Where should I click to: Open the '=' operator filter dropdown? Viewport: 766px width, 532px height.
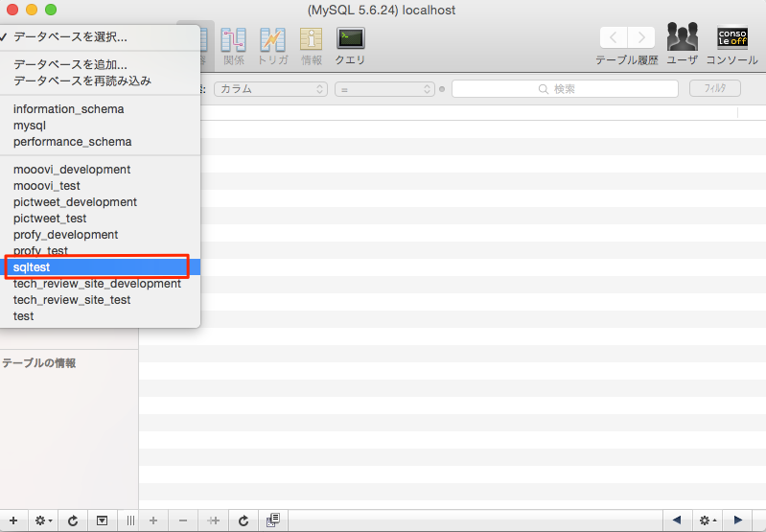[x=384, y=89]
